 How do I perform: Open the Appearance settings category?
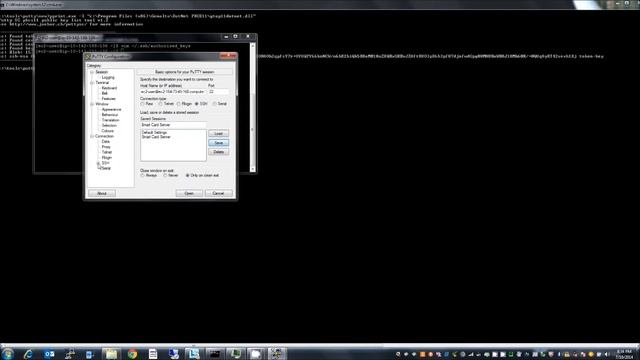tap(111, 109)
